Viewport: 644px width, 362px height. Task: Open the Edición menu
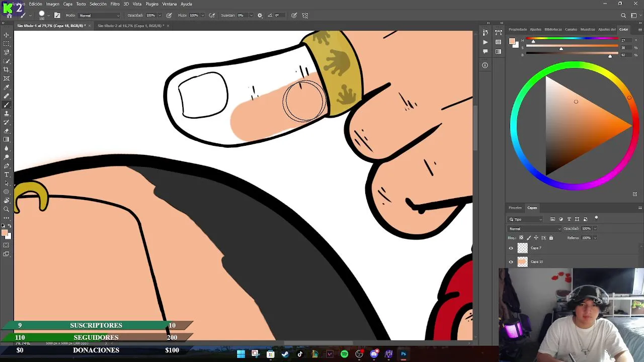click(x=36, y=4)
